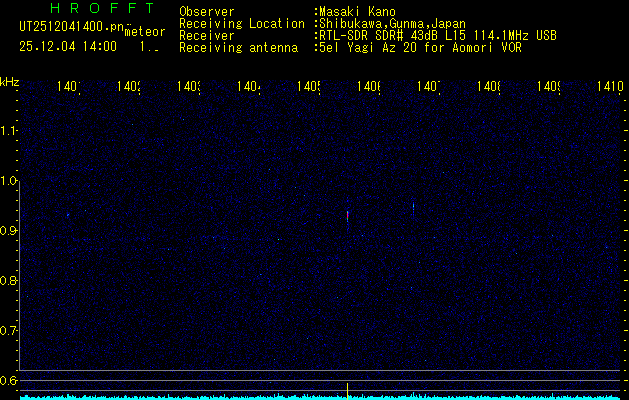Click the HROFFT title text
Viewport: 629px width, 400px height.
[x=102, y=8]
